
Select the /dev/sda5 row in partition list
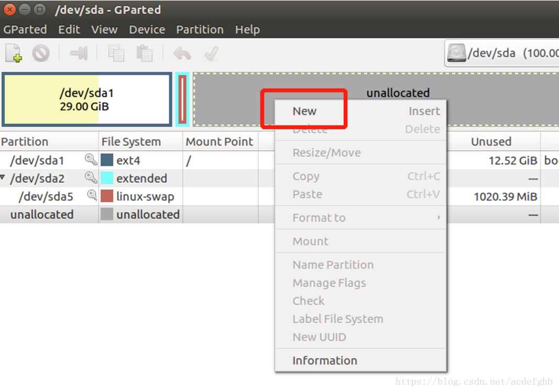[280, 196]
